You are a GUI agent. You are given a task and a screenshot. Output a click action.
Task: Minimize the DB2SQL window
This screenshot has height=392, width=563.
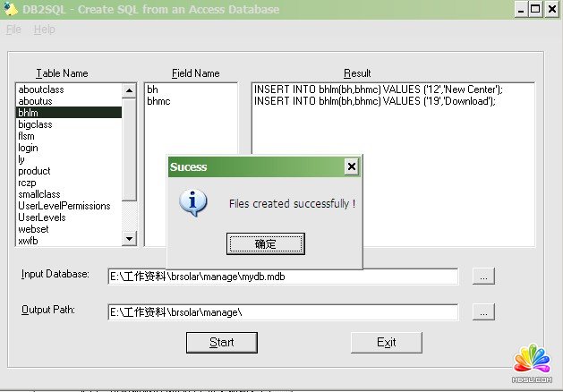pyautogui.click(x=521, y=10)
